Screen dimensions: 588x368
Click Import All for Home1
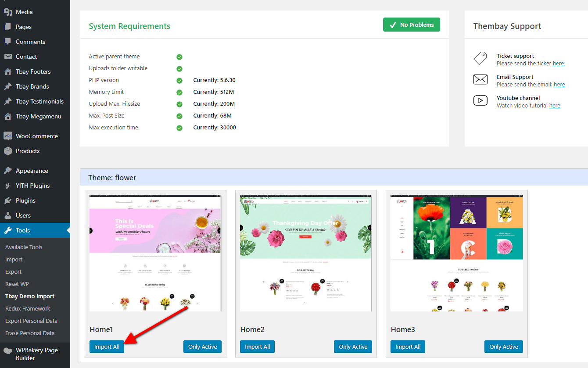click(x=107, y=347)
